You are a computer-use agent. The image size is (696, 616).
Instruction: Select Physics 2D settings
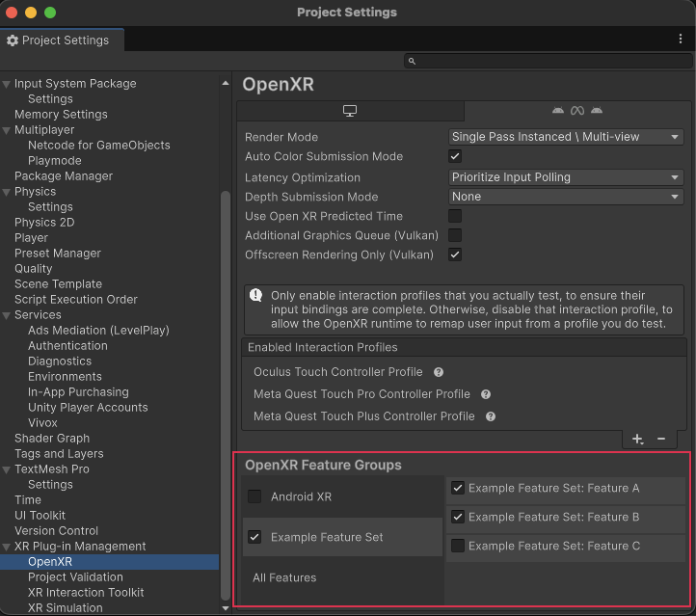[44, 223]
